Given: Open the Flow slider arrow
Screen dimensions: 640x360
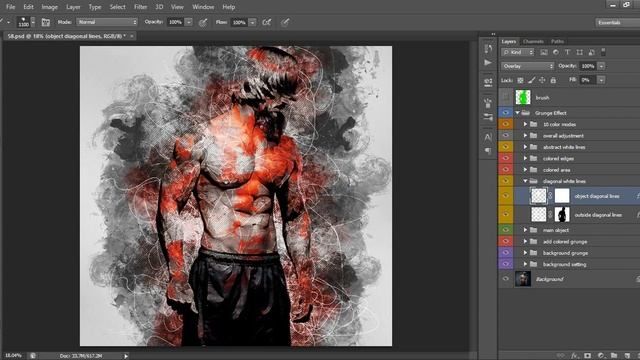Looking at the screenshot, I should [253, 22].
